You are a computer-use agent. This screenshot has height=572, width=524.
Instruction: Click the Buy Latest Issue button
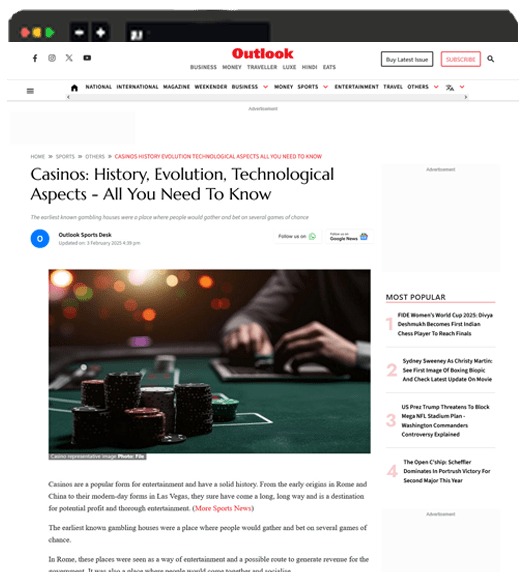point(407,59)
